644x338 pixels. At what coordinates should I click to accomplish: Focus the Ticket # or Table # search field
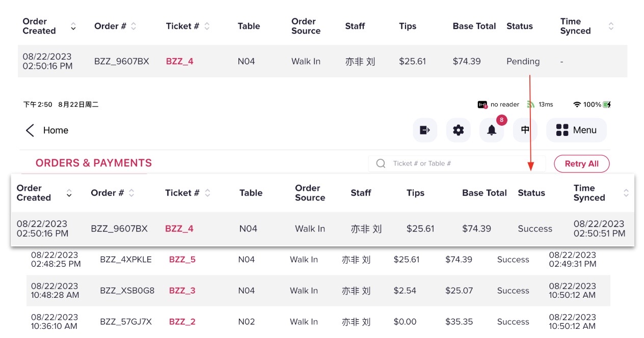pos(459,163)
